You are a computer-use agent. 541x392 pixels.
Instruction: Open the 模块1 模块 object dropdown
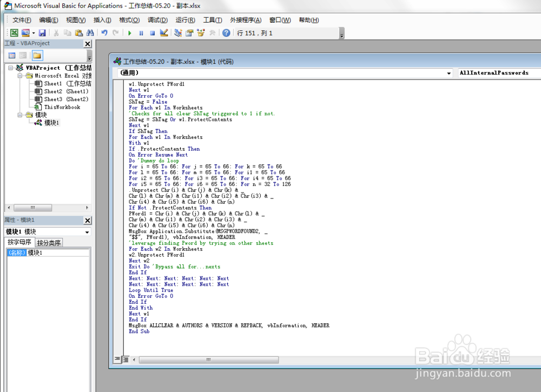point(87,232)
